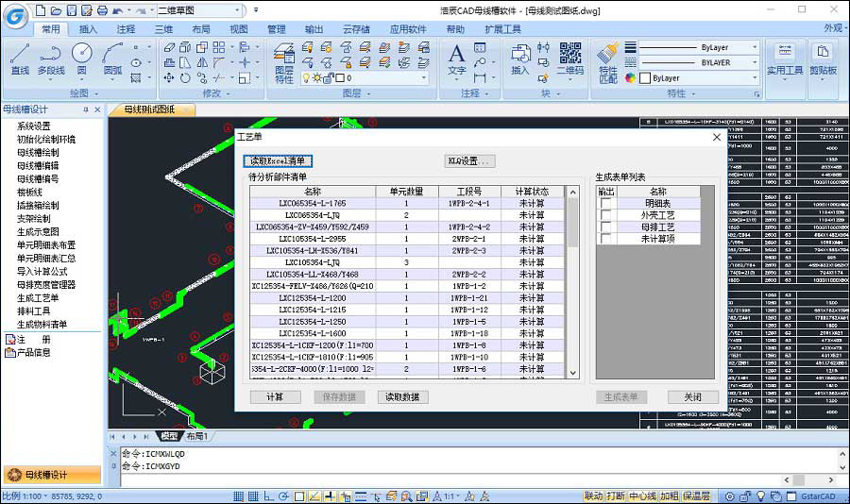
Task: Click the 母线槽设计 panel button at bottom left
Action: tap(52, 475)
